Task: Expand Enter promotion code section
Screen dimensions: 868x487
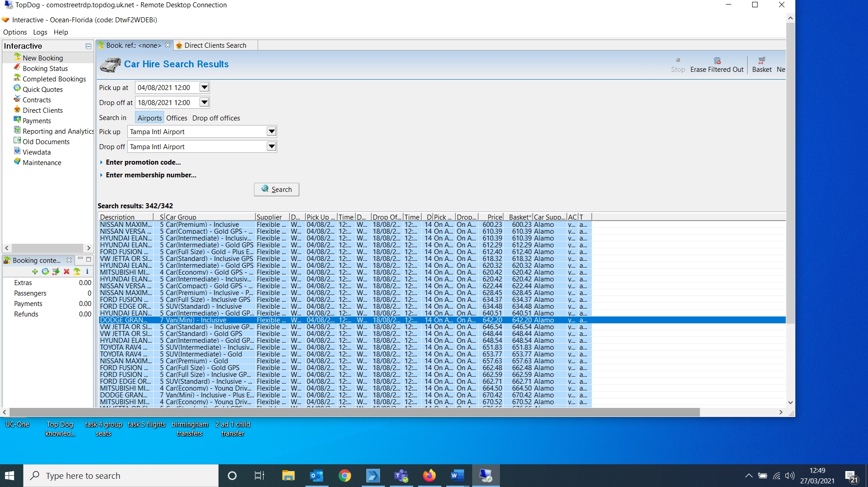Action: [143, 162]
